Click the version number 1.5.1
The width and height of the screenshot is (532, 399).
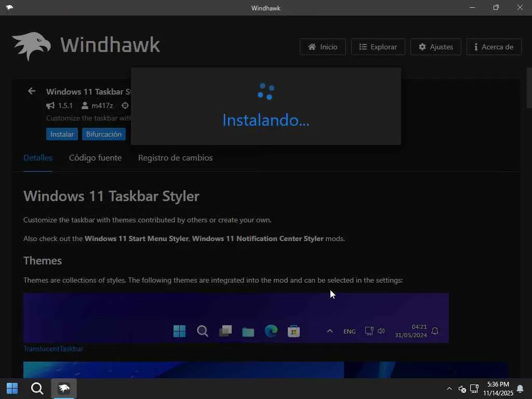pos(65,106)
